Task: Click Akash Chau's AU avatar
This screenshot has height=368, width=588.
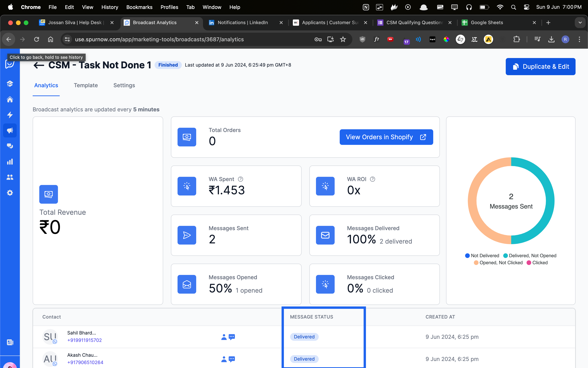Action: (x=50, y=359)
